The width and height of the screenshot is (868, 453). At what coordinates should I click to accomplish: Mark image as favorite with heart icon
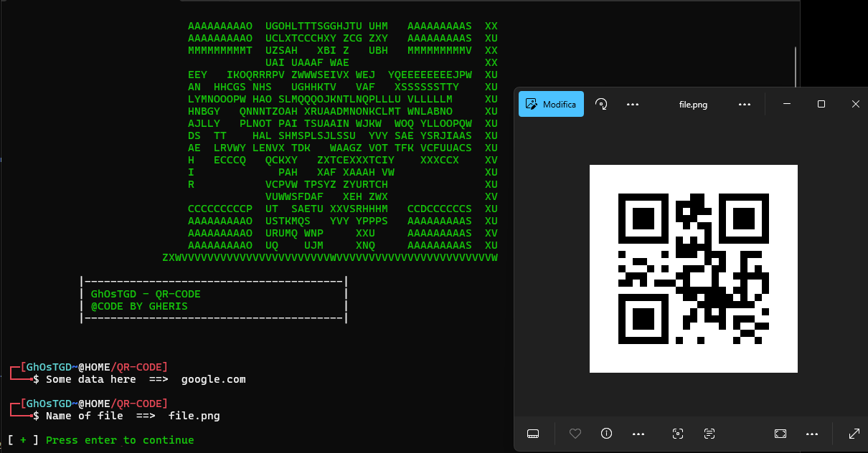click(575, 434)
